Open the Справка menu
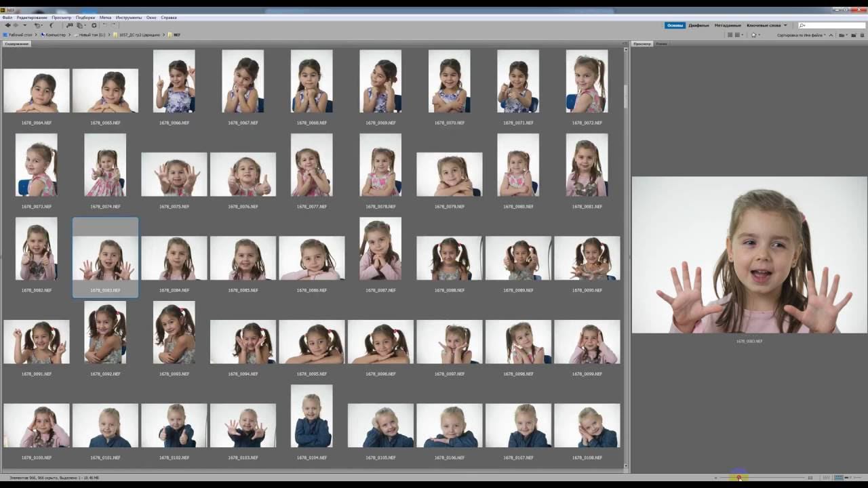Screen dimensions: 868x488 pos(169,17)
